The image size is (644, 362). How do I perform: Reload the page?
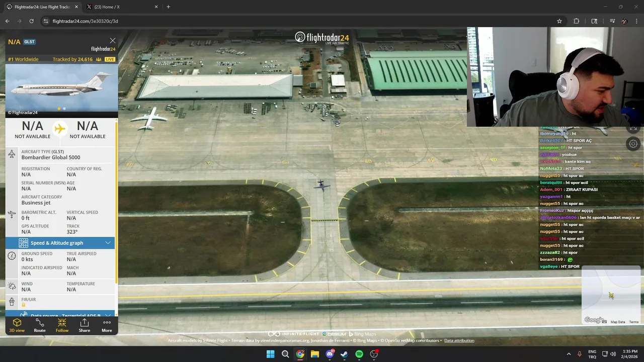[31, 21]
